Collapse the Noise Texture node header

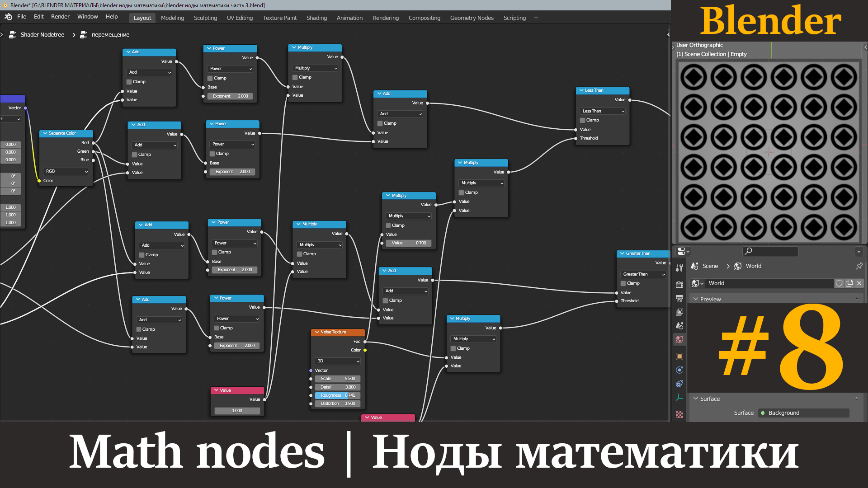(316, 332)
